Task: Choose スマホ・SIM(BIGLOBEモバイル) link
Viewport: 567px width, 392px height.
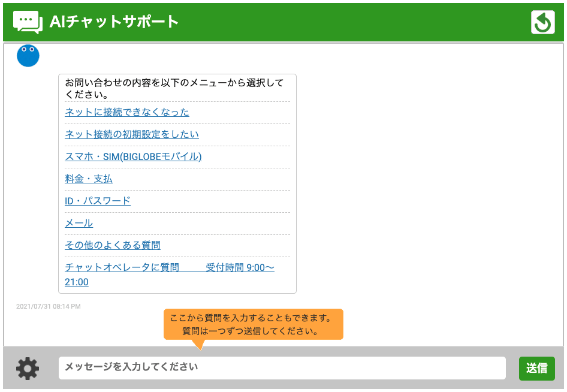Action: [x=133, y=156]
